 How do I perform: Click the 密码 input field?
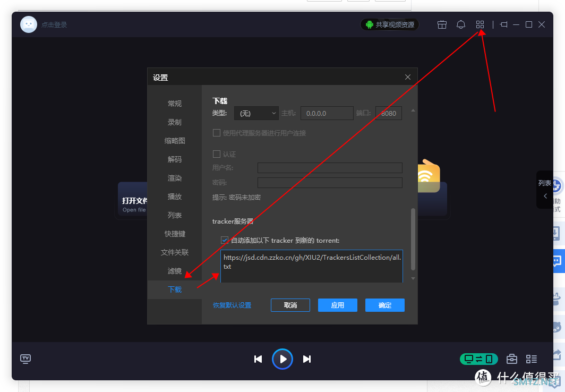pos(330,183)
